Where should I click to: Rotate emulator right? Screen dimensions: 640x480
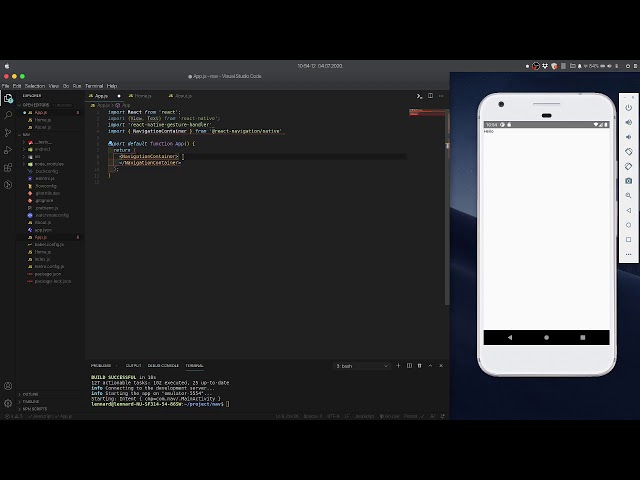click(x=629, y=166)
